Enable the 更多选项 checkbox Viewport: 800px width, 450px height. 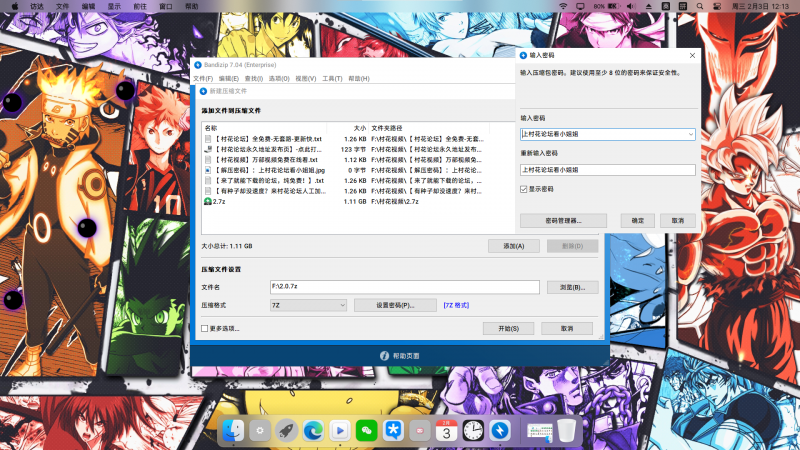[x=205, y=328]
